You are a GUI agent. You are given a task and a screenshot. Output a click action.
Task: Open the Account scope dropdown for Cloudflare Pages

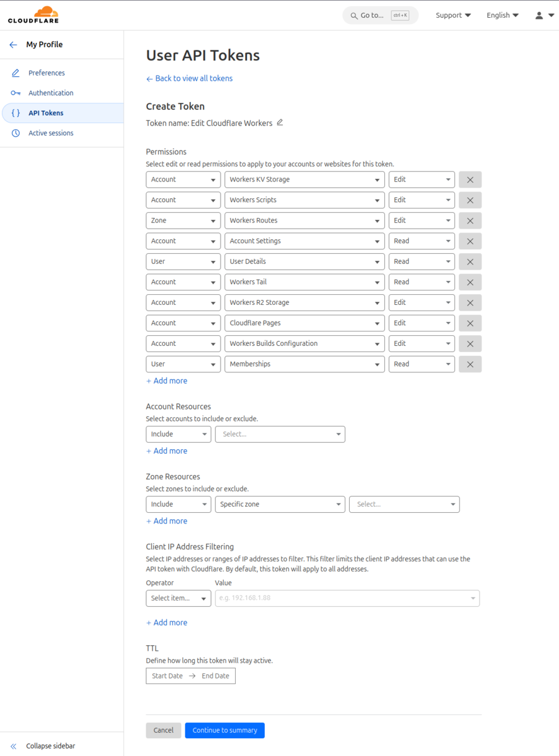point(183,323)
